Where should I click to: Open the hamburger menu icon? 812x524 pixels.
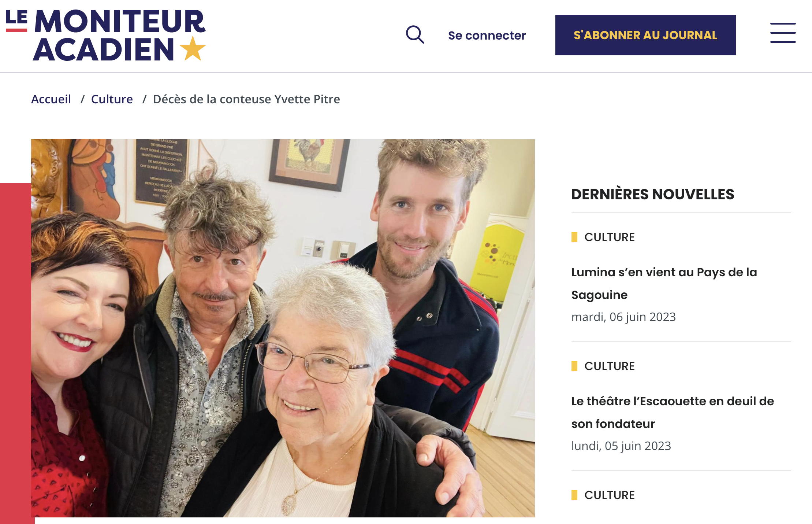pyautogui.click(x=783, y=33)
